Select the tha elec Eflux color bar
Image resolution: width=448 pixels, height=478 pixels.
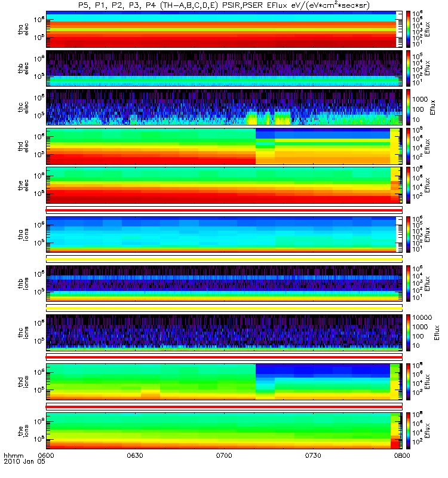coord(408,29)
